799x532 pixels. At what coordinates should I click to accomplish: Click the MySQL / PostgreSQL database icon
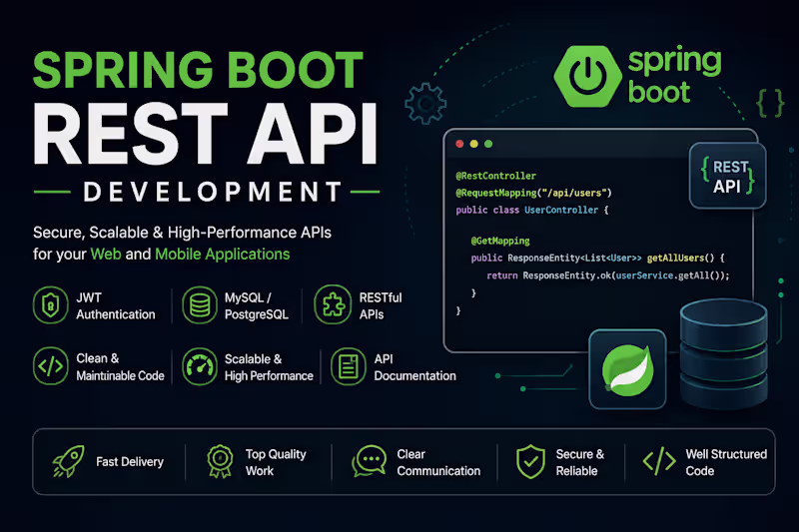coord(199,305)
